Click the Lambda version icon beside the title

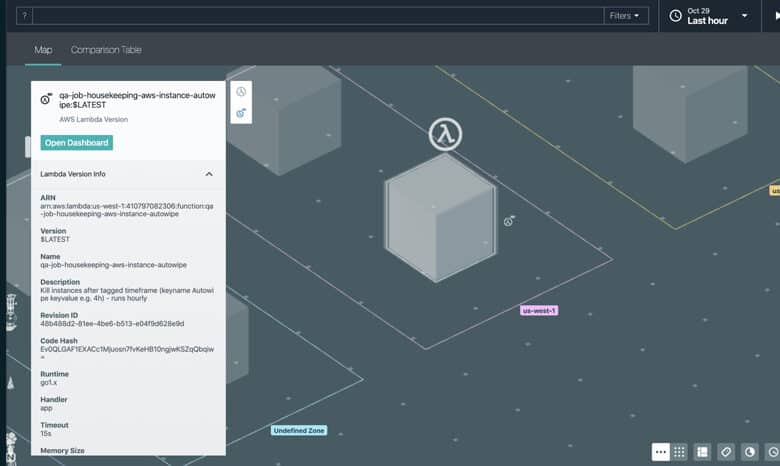[46, 99]
